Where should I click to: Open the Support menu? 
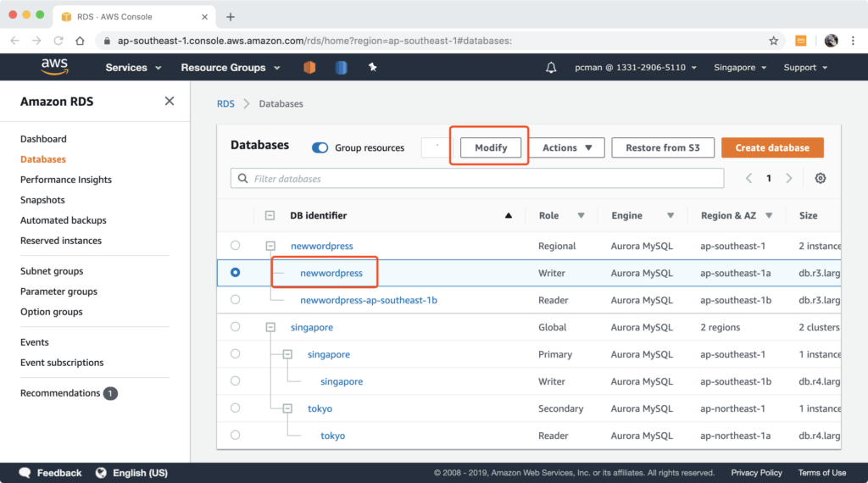click(805, 68)
